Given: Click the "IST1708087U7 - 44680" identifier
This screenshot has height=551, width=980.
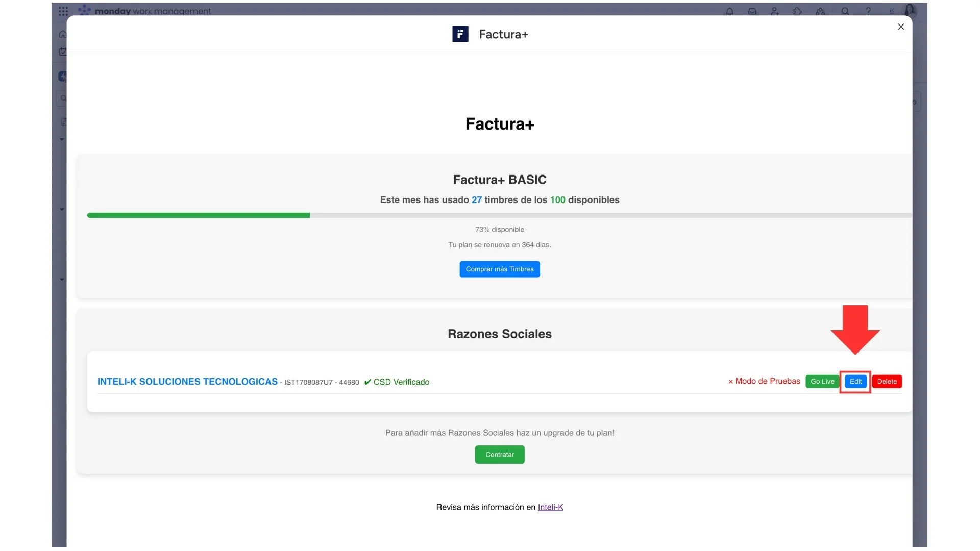Looking at the screenshot, I should point(322,383).
